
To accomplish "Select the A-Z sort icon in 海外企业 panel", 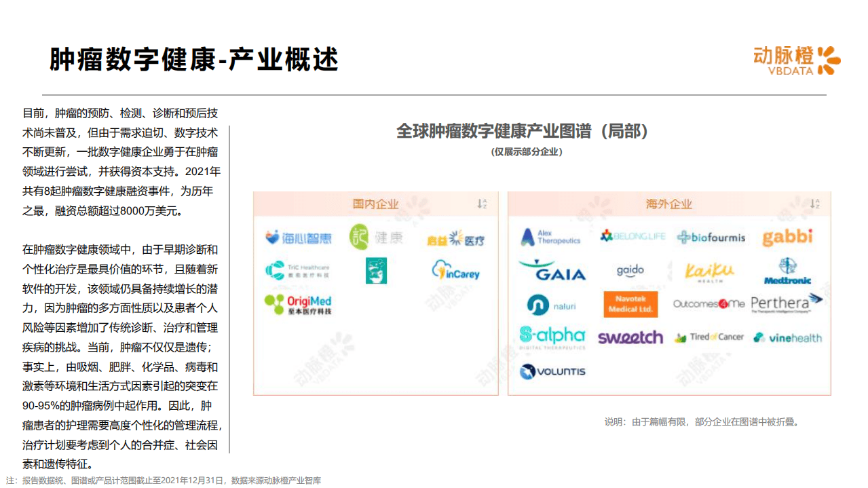I will [812, 204].
